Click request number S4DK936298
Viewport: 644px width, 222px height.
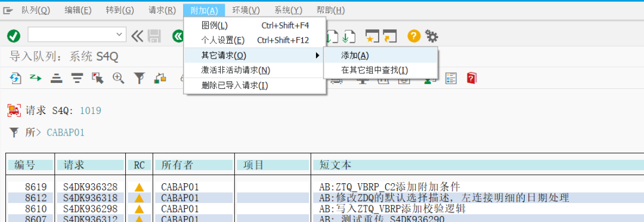[x=91, y=209]
